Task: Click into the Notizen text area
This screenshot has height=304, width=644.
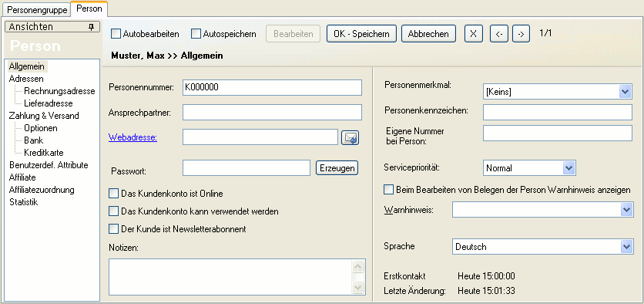Action: click(x=230, y=277)
